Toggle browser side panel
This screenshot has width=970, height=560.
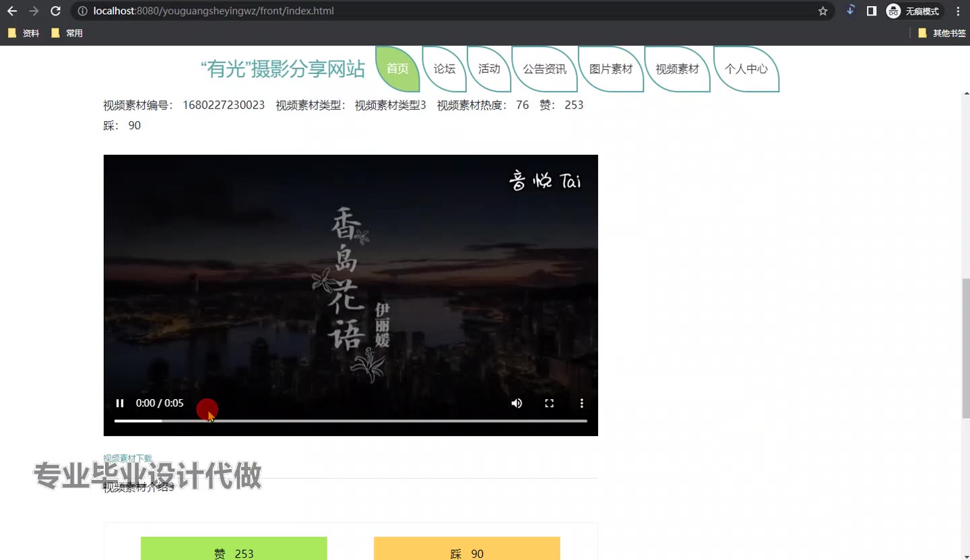[871, 11]
